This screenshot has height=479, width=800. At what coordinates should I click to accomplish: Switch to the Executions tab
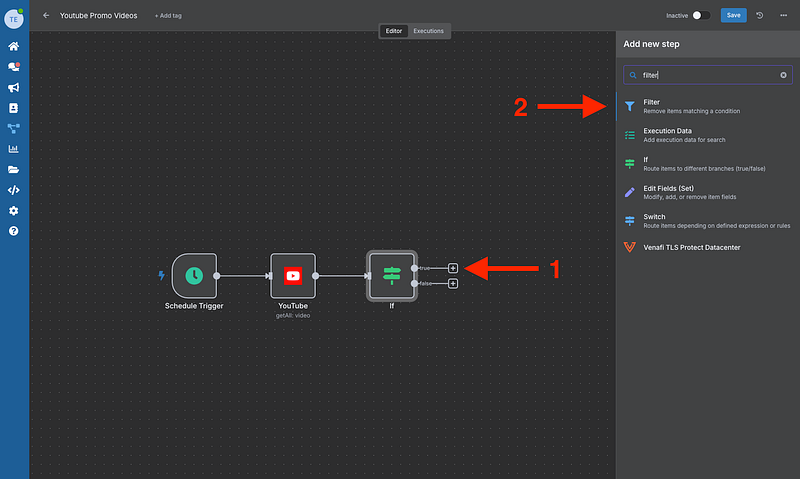(x=428, y=31)
